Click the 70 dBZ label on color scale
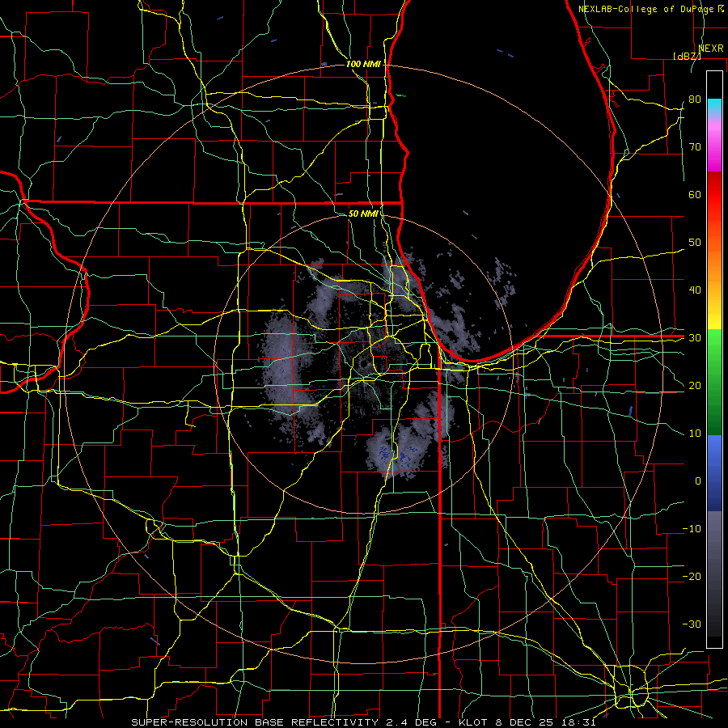The image size is (728, 728). [x=695, y=146]
